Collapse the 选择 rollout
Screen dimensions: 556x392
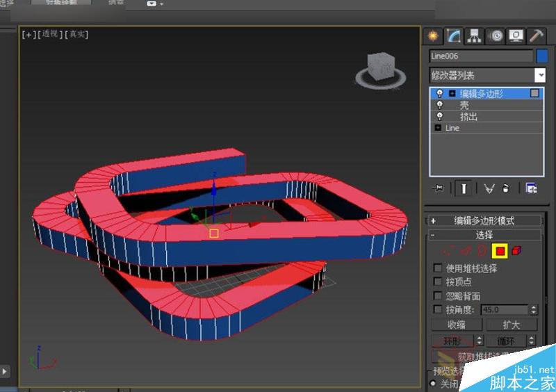point(484,236)
